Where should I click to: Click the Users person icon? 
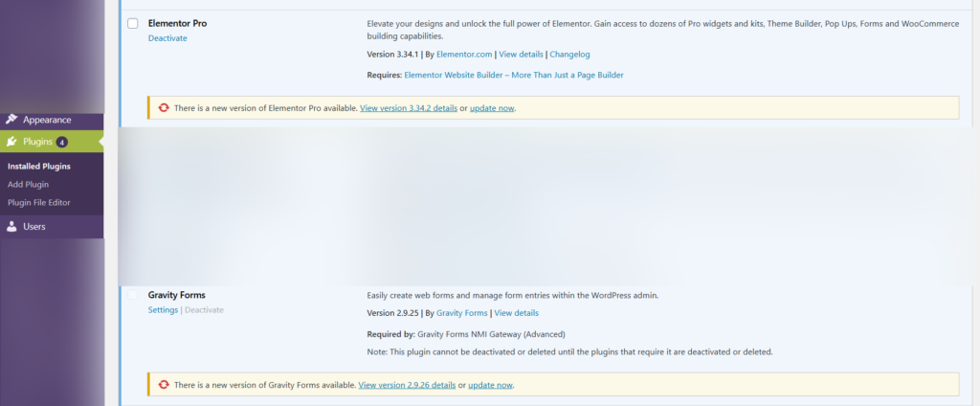11,227
